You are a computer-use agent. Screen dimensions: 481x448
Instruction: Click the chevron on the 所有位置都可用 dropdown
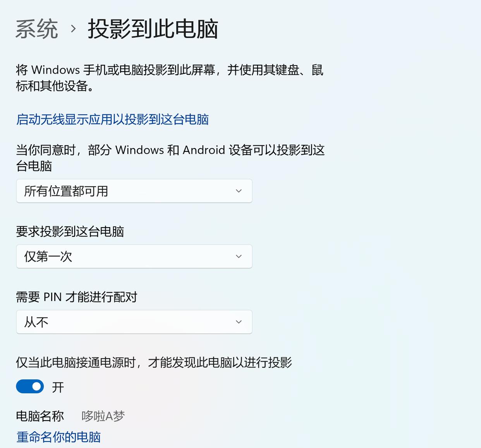click(x=239, y=191)
